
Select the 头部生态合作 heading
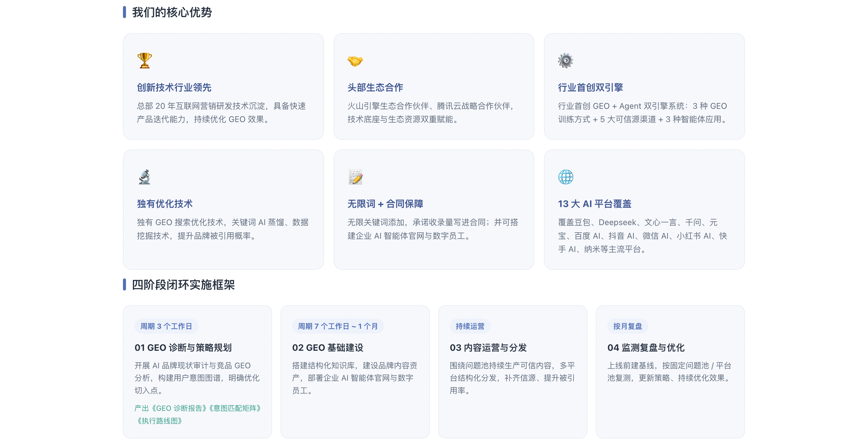(x=375, y=88)
